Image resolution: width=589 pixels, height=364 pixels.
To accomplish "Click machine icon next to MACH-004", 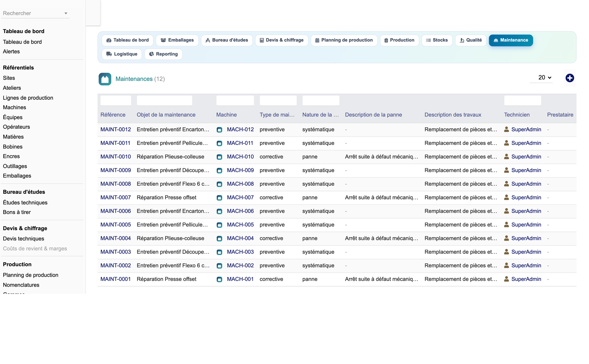I will tap(219, 239).
